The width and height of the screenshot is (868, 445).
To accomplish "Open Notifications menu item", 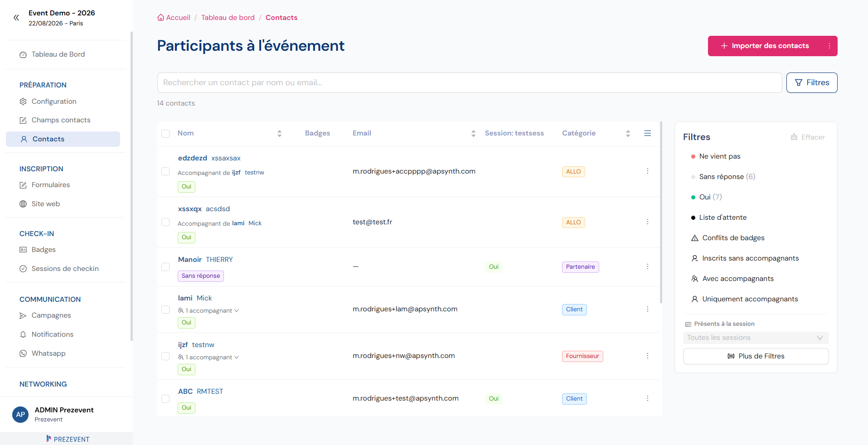I will [x=52, y=334].
